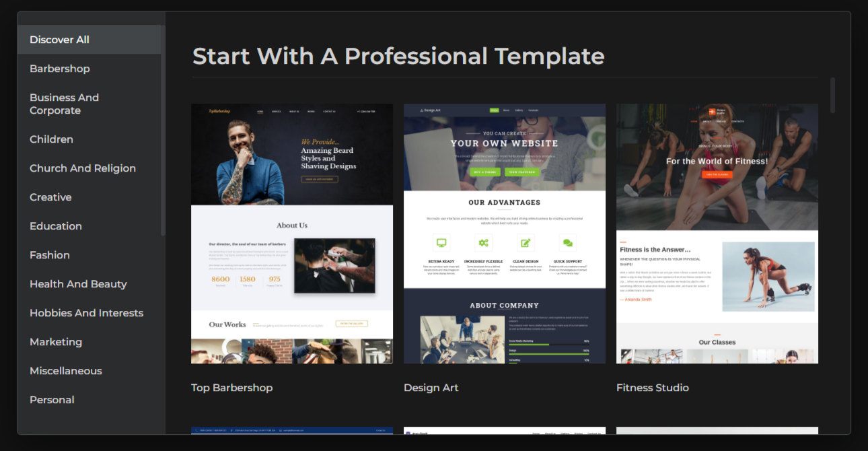Click the template gallery vertical scrollbar
The image size is (868, 451).
tap(833, 95)
